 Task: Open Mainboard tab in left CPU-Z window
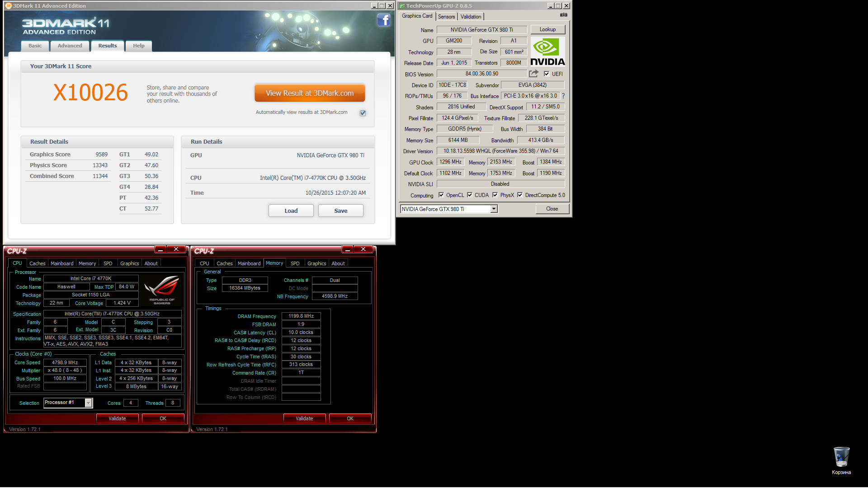coord(62,263)
